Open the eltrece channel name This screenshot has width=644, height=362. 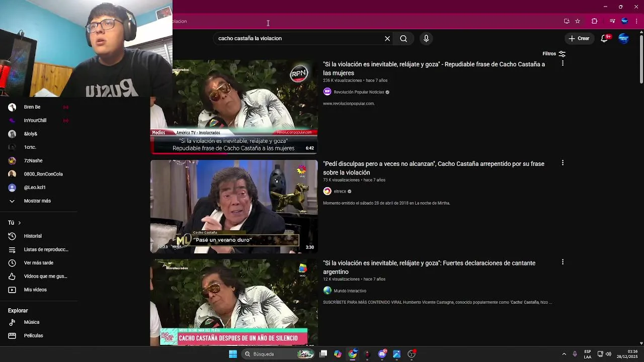coord(340,192)
